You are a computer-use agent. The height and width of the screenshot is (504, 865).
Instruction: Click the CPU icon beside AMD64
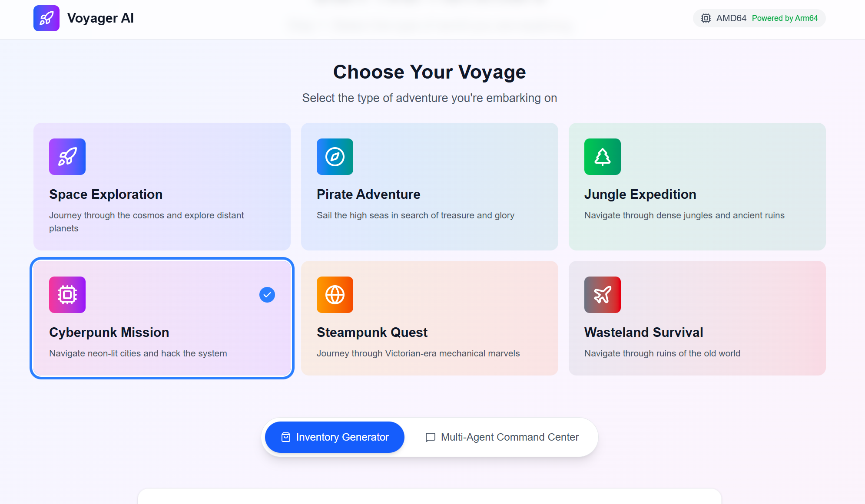coord(706,18)
